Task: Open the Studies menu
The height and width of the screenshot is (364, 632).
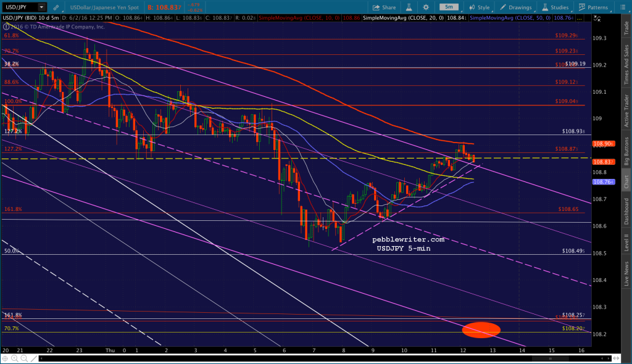Action: click(x=555, y=7)
